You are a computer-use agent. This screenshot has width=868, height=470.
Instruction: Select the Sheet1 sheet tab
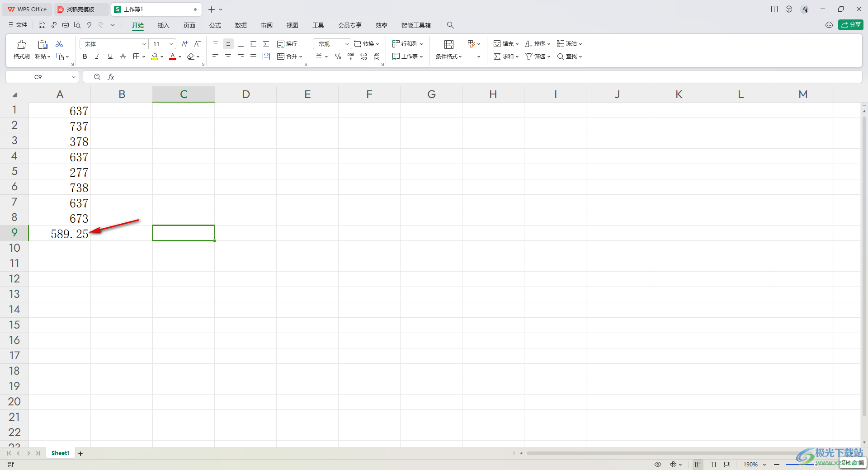pyautogui.click(x=61, y=453)
